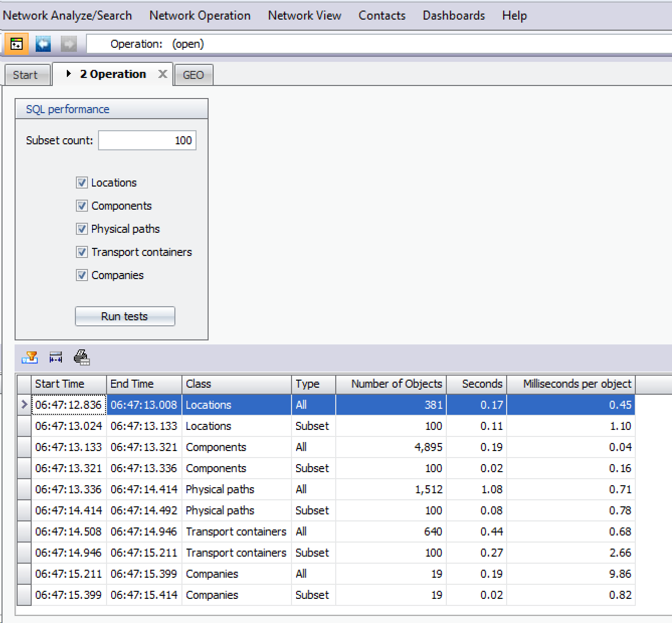Screen dimensions: 672x623
Task: Select the end time cell 06:47:13.008
Action: point(144,405)
